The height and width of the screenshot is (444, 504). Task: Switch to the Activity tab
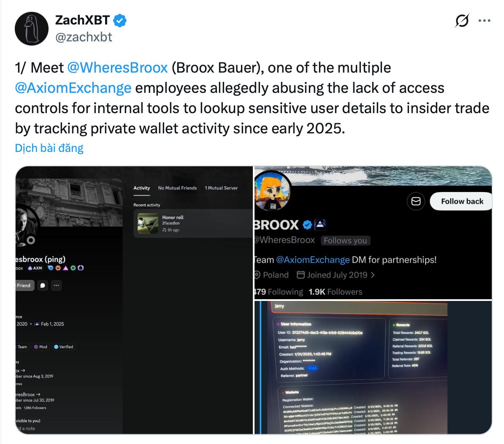coord(142,188)
